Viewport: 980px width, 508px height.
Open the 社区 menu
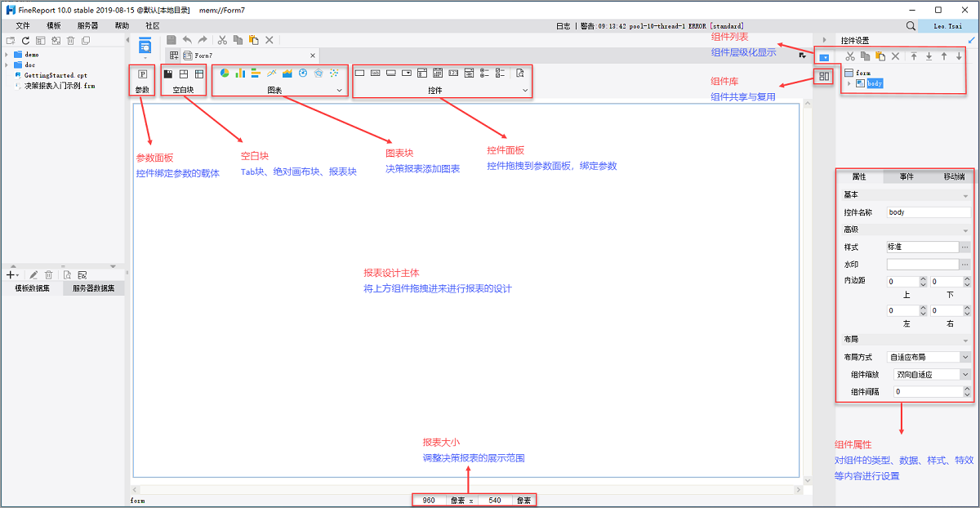click(153, 26)
